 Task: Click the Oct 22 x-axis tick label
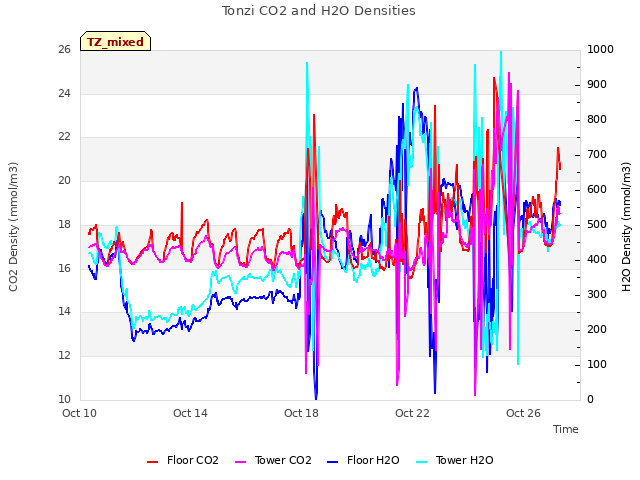412,413
